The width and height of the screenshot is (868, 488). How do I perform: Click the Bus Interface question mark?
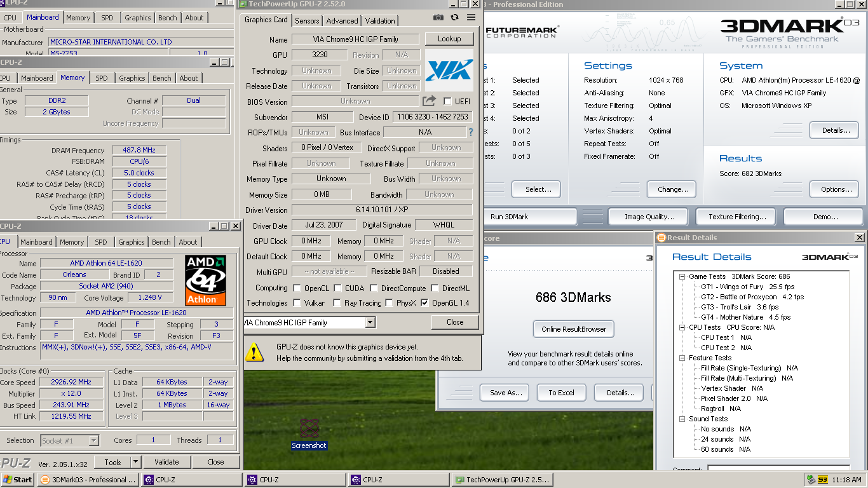click(x=471, y=132)
